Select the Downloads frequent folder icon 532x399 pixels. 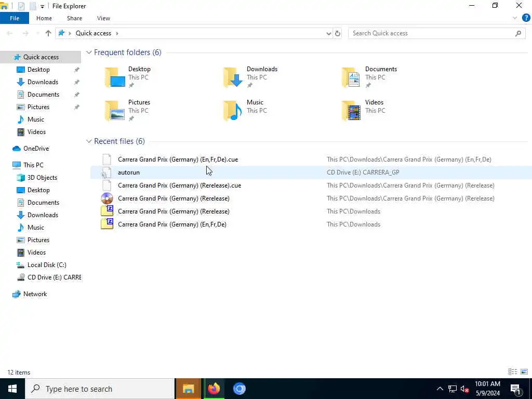(x=233, y=77)
